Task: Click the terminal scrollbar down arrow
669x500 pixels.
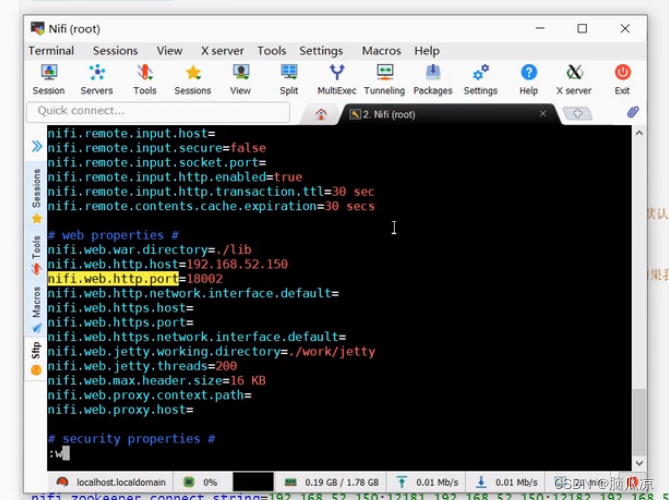Action: pos(639,463)
